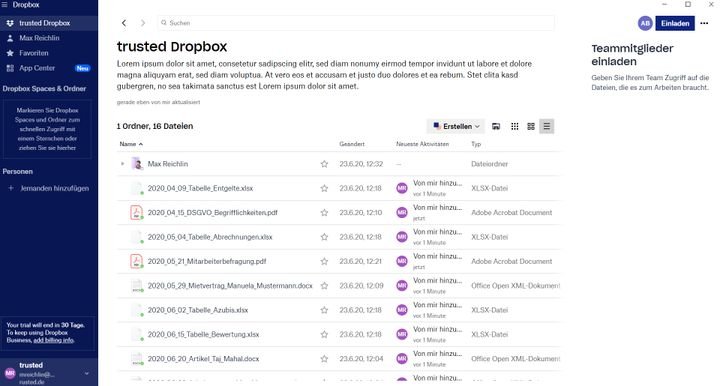
Task: Select file 2020_06_02_Tabelle_Azubis.xlsx
Action: (197, 310)
